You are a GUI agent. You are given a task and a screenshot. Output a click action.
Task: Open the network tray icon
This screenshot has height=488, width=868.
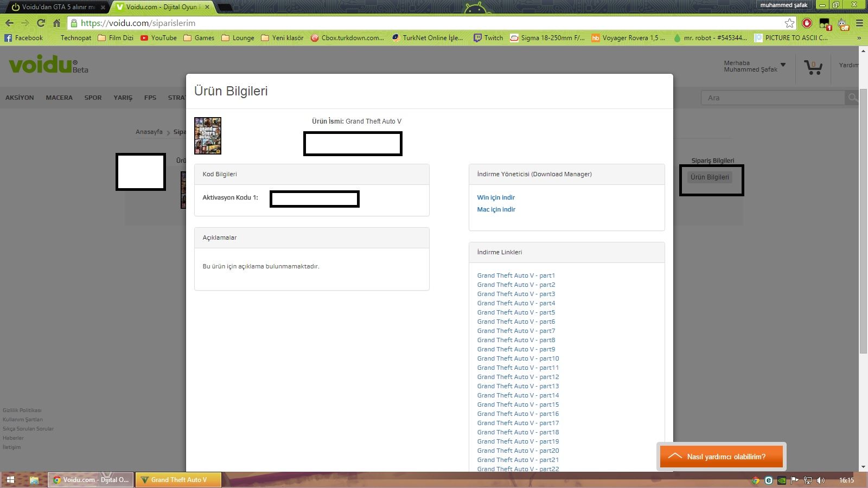click(x=808, y=480)
